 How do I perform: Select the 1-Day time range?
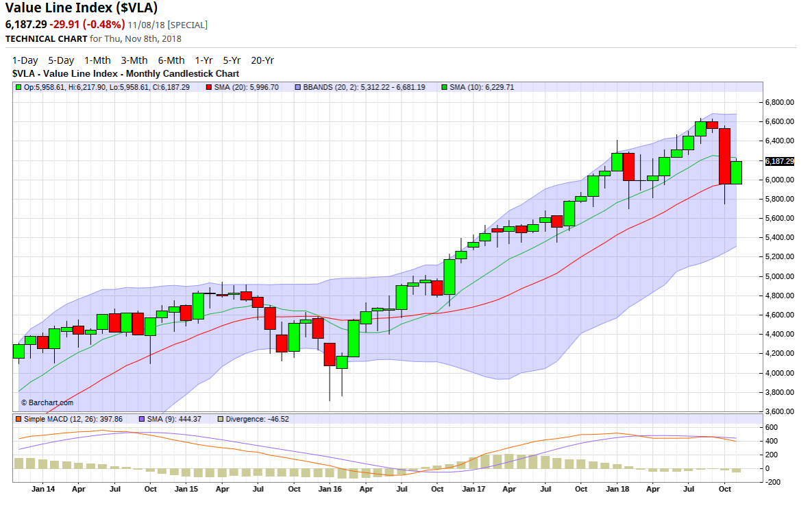pos(25,60)
